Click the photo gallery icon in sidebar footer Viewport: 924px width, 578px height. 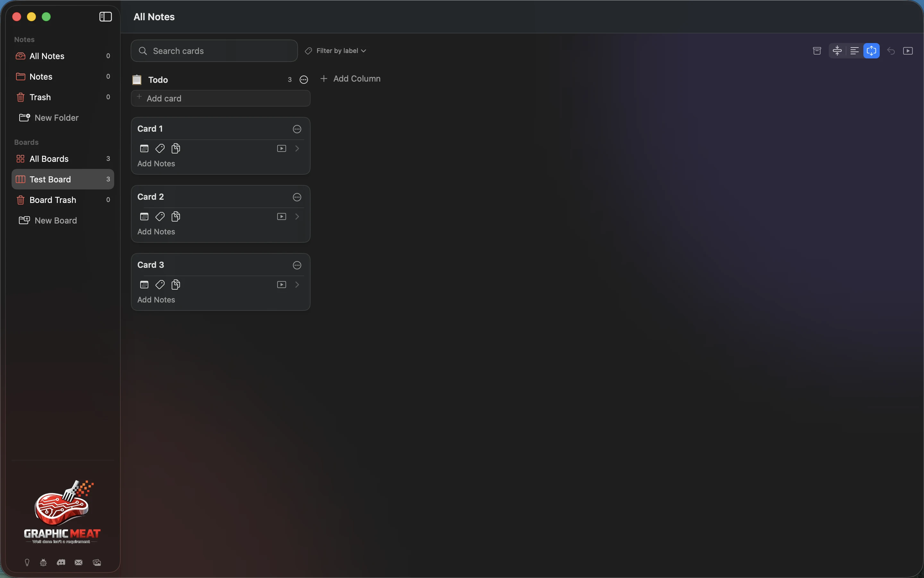click(x=97, y=562)
